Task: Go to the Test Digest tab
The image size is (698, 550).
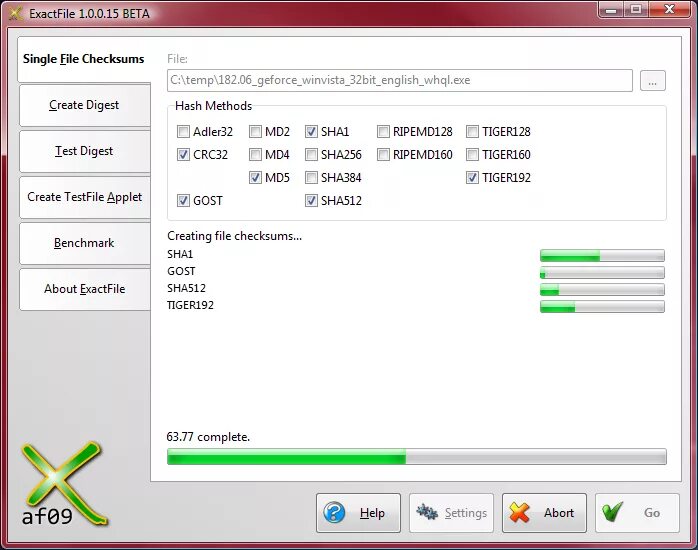Action: click(85, 151)
